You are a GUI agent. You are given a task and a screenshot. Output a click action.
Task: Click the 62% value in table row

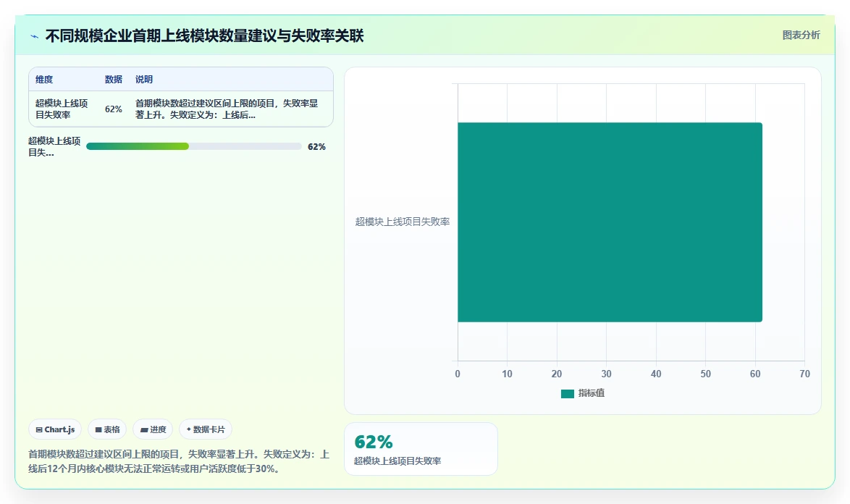tap(113, 109)
